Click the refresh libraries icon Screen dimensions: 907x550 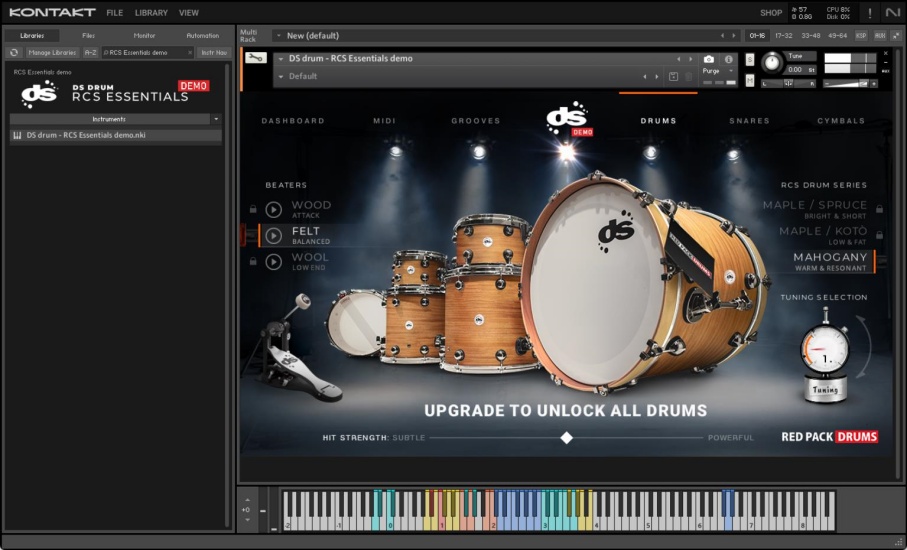coord(14,52)
